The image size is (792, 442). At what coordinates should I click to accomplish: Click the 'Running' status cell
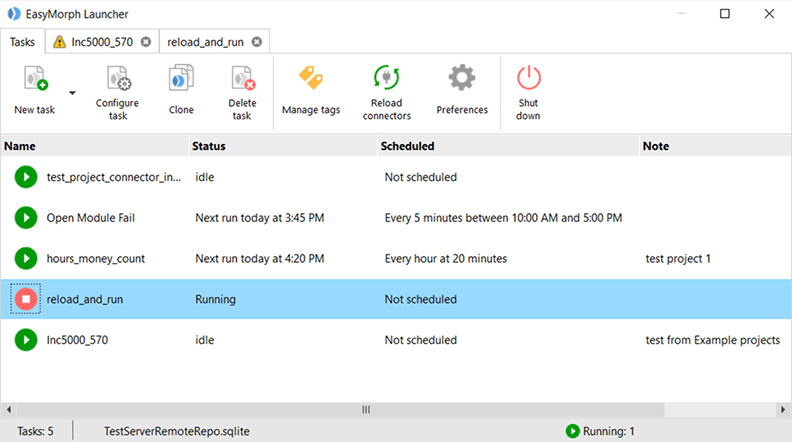tap(215, 299)
